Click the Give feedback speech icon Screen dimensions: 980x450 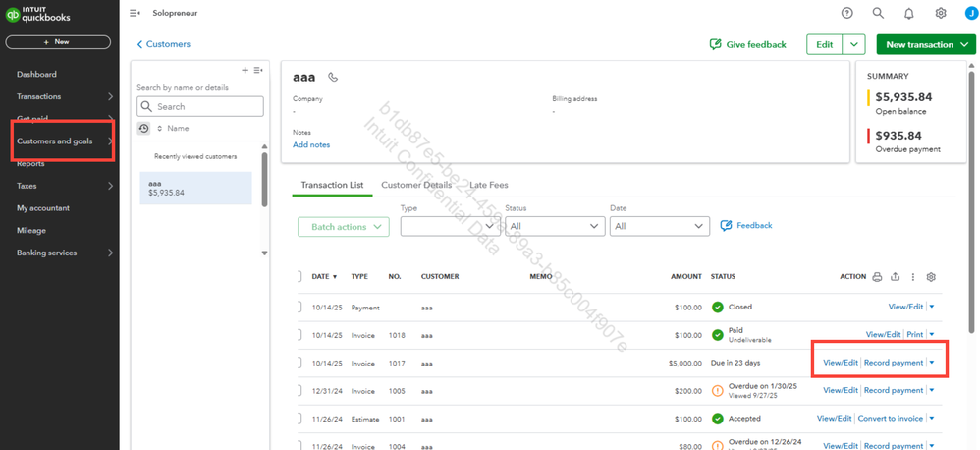(x=716, y=44)
